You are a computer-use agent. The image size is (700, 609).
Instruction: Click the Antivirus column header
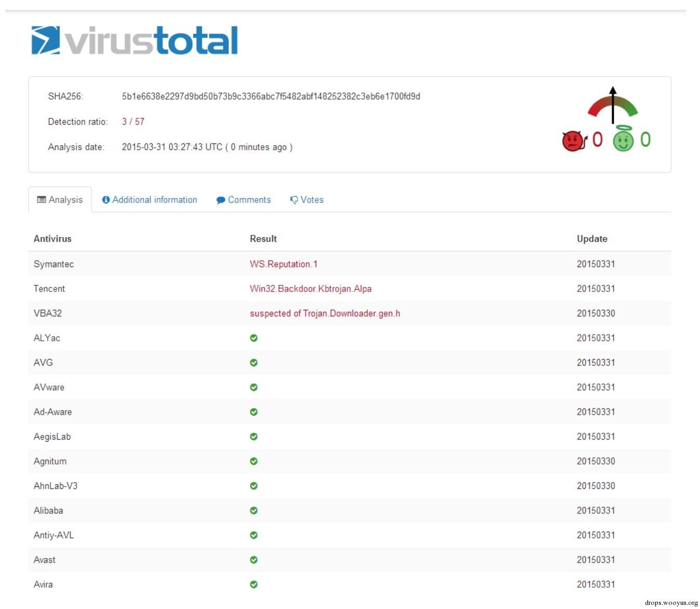[x=52, y=239]
